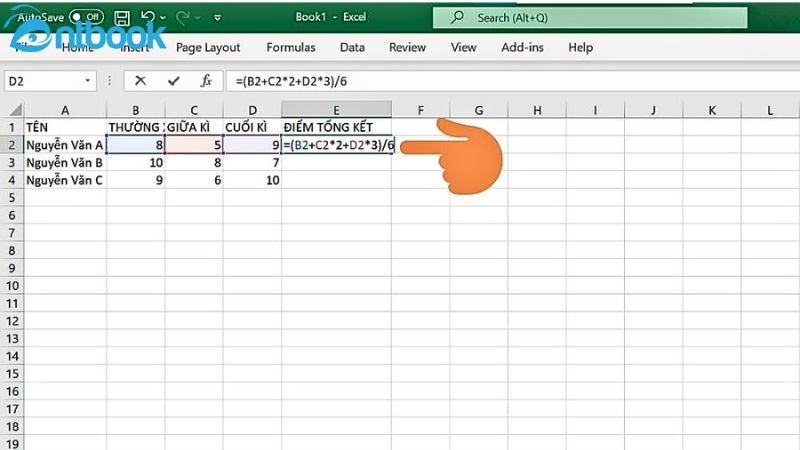Viewport: 800px width, 450px height.
Task: Open the Page Layout tab
Action: click(x=208, y=47)
